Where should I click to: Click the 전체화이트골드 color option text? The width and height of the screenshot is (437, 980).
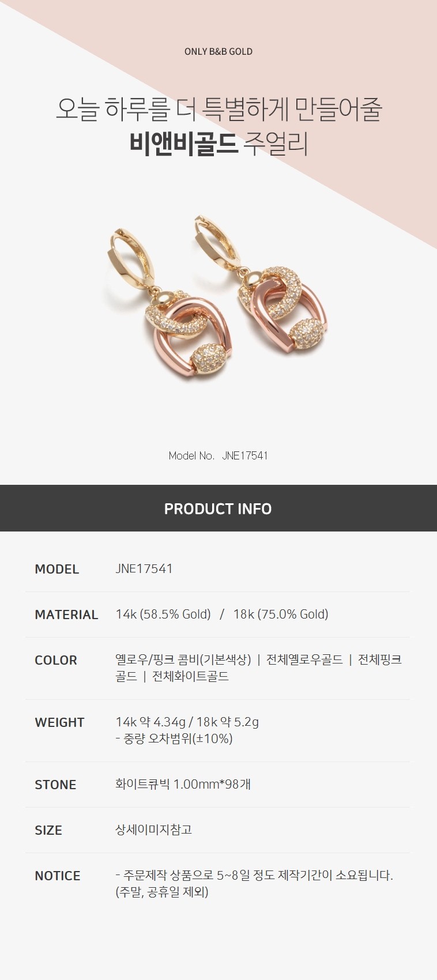(x=190, y=676)
